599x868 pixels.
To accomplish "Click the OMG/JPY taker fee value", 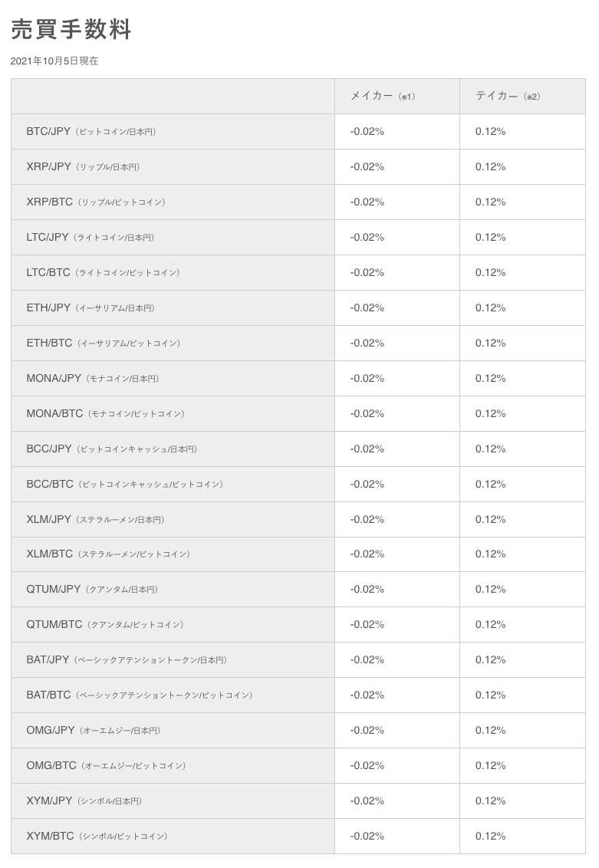I will coord(491,731).
